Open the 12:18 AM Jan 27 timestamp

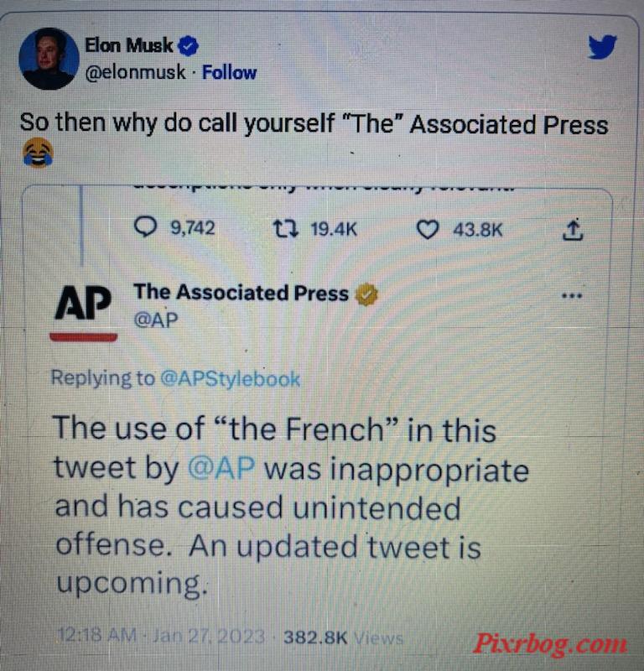(x=161, y=636)
